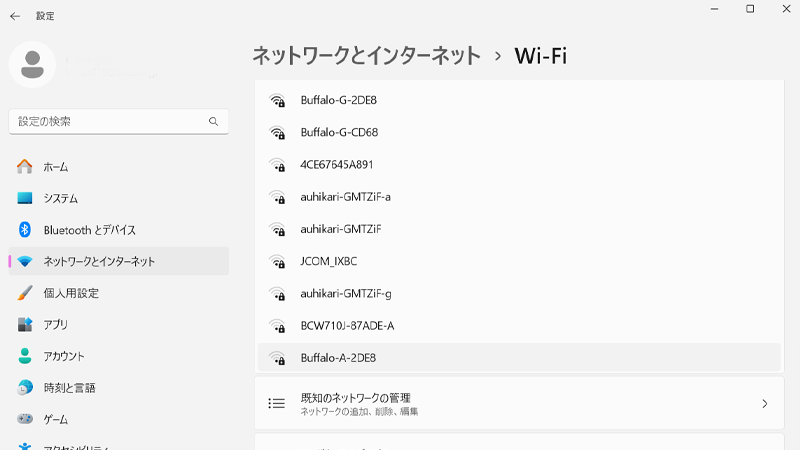
Task: Select the Buffalo-A-2DE8 network
Action: click(519, 358)
